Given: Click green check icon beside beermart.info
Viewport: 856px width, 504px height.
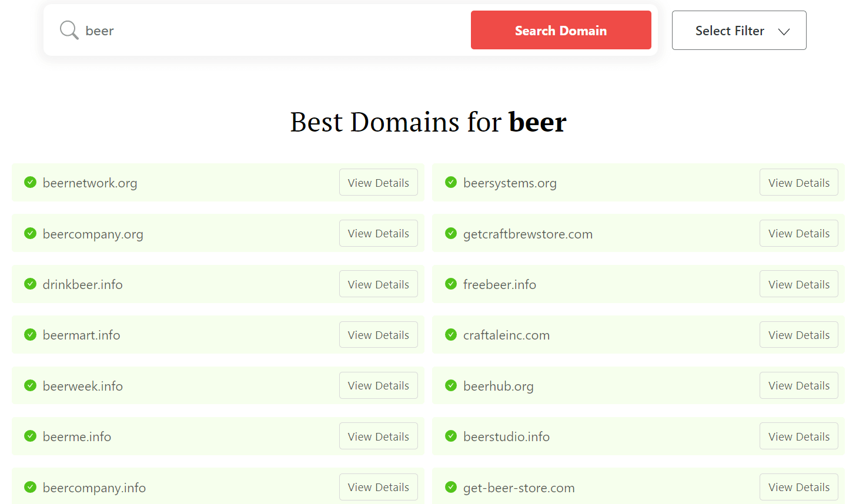Looking at the screenshot, I should click(31, 335).
